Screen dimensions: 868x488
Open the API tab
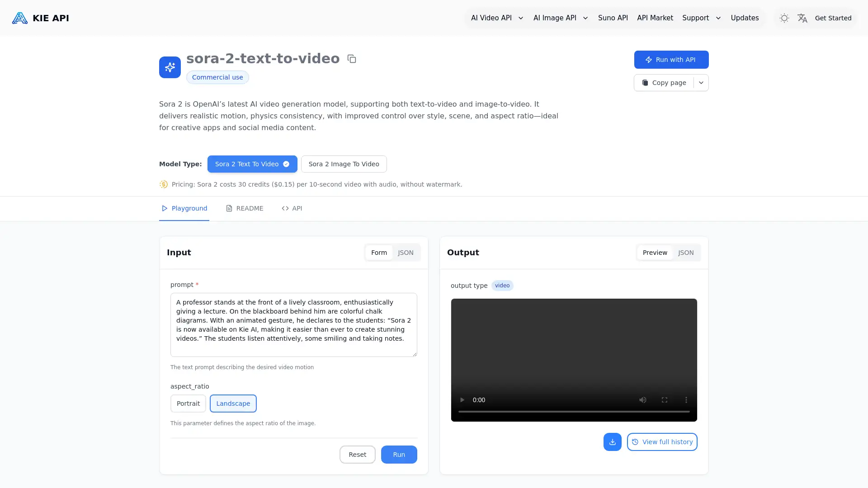pyautogui.click(x=292, y=208)
